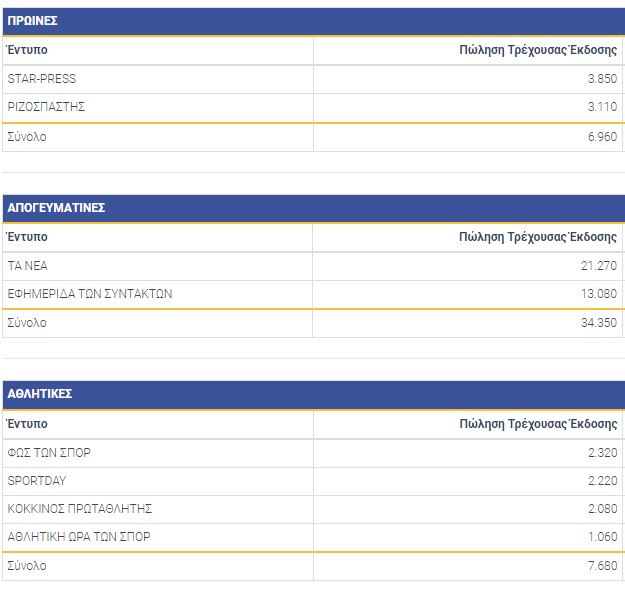This screenshot has height=614, width=625.
Task: Click the ΦΩΣ ΤΩΝ ΣΠΟΡ entry
Action: pyautogui.click(x=49, y=453)
